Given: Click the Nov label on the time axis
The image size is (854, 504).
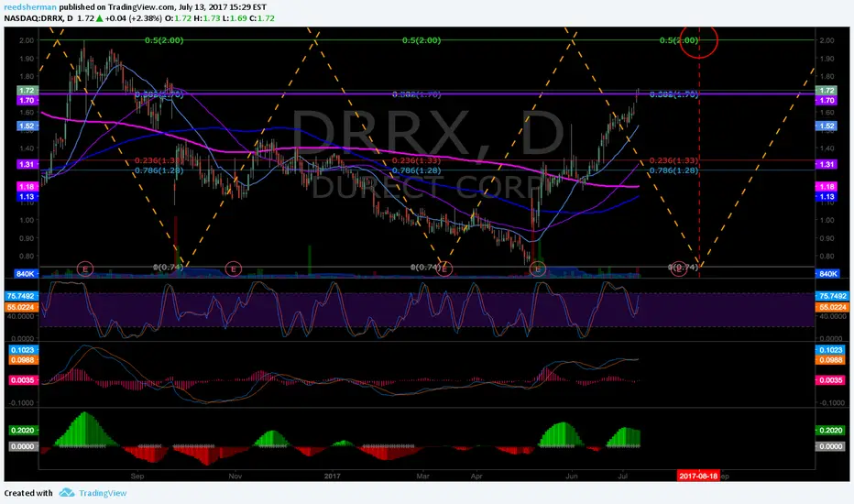Looking at the screenshot, I should point(235,476).
